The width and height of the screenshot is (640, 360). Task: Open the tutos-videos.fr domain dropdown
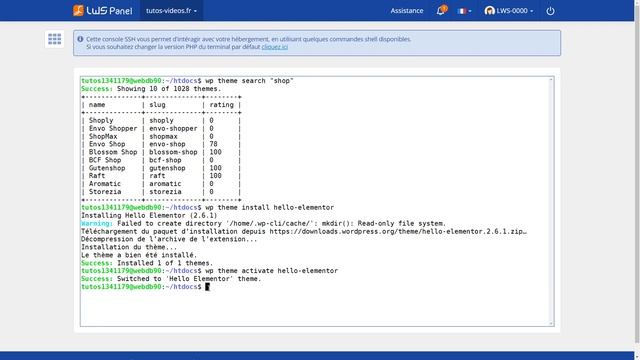click(171, 11)
